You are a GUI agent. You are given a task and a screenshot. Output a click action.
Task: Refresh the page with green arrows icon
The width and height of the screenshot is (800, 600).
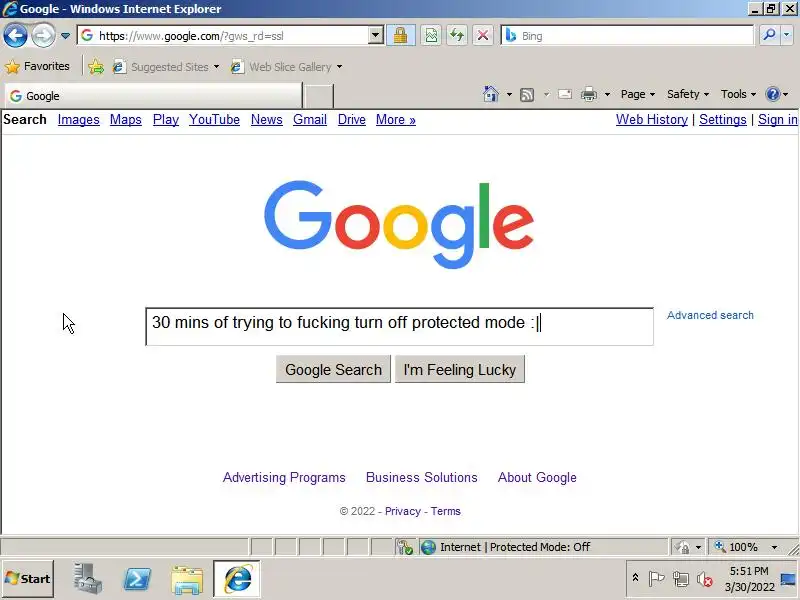(x=457, y=36)
